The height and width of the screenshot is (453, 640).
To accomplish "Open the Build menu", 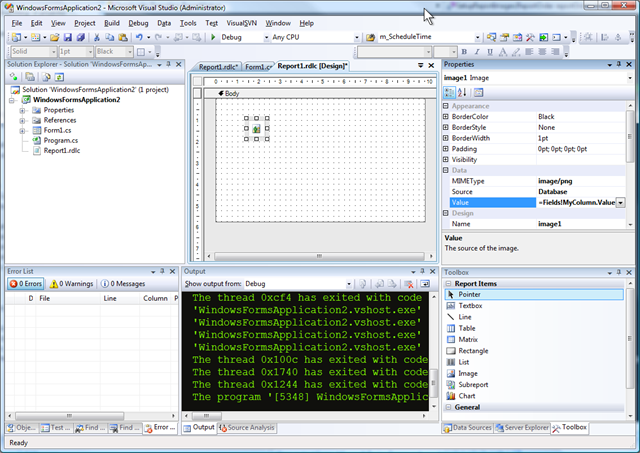I will tap(112, 23).
